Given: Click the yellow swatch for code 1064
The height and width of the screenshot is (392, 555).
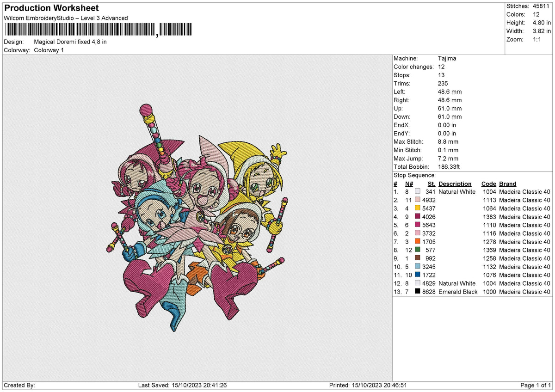Looking at the screenshot, I should pyautogui.click(x=418, y=208).
